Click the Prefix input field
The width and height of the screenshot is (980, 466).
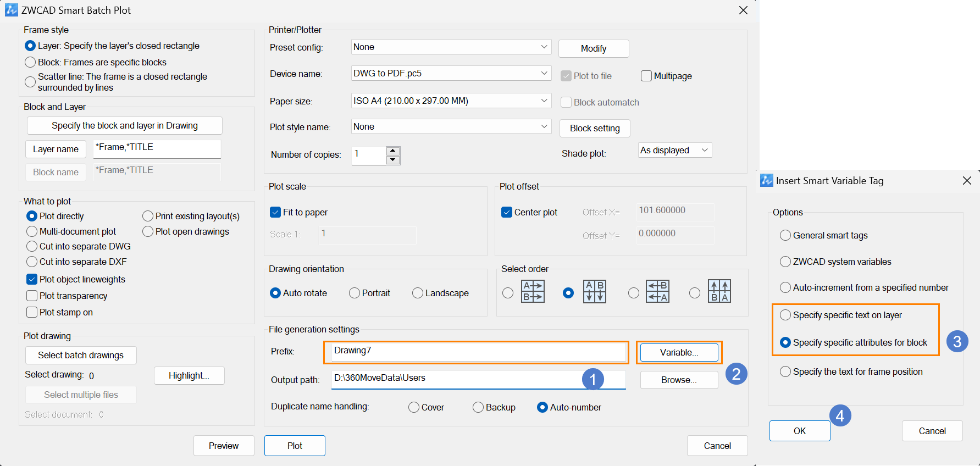(478, 352)
